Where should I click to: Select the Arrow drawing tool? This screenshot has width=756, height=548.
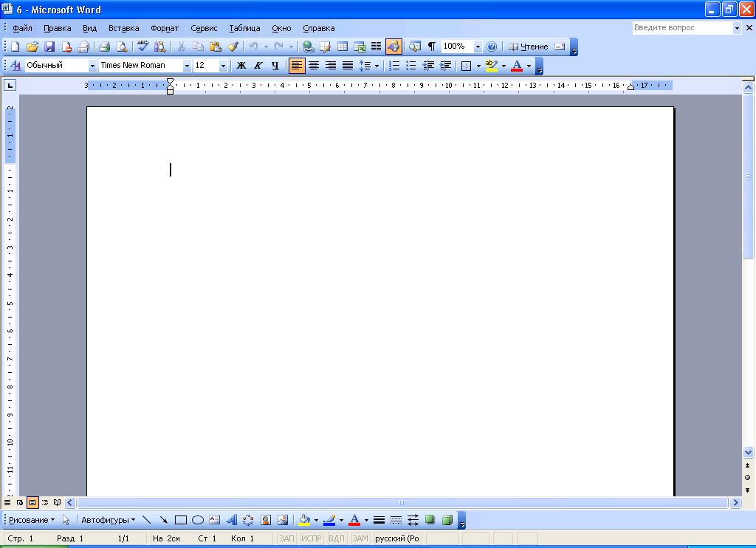pos(163,520)
